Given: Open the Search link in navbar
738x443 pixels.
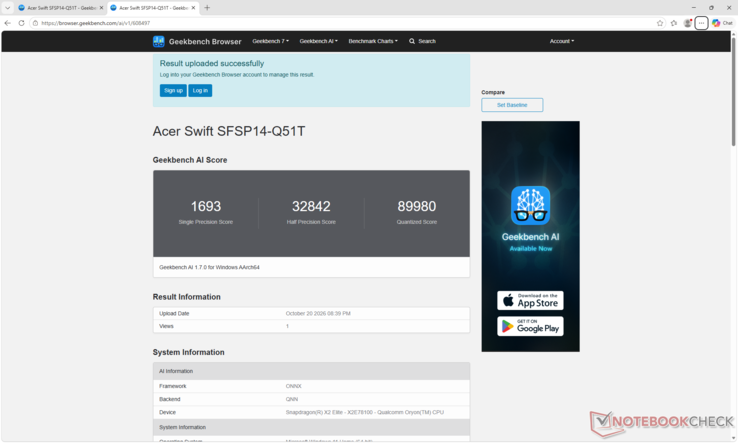Looking at the screenshot, I should [x=427, y=41].
